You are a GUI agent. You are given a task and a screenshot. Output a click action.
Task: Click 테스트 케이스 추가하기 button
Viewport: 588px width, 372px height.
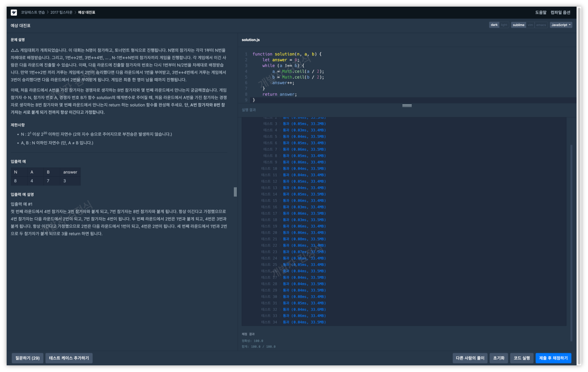click(x=69, y=358)
